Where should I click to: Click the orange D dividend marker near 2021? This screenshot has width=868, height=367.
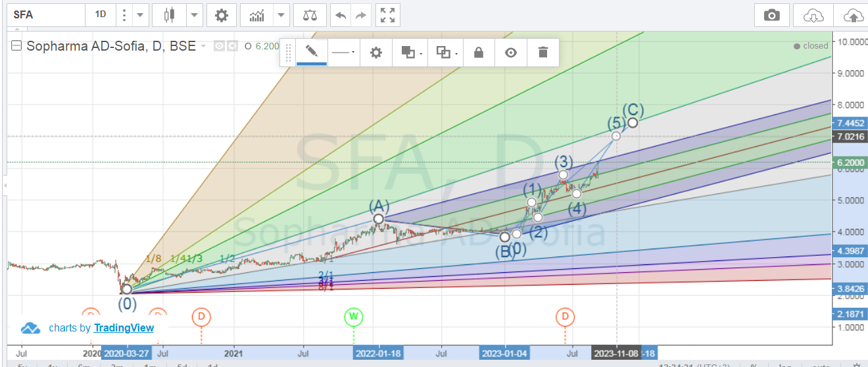(201, 316)
